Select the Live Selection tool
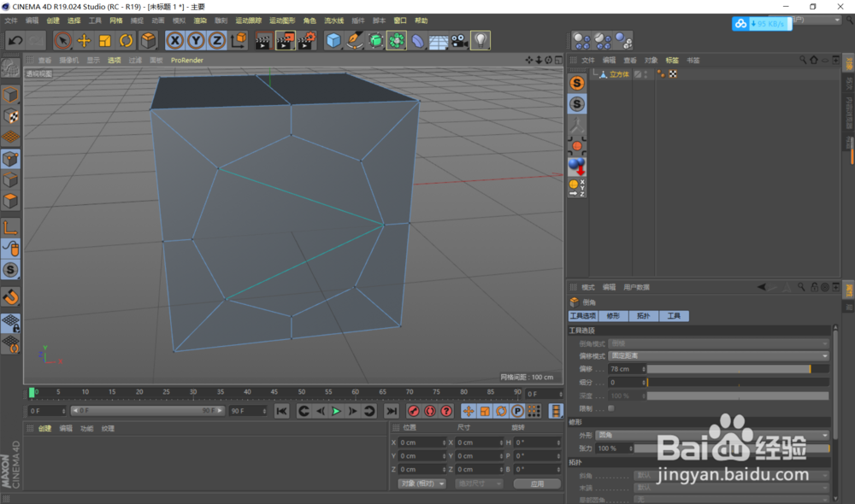The width and height of the screenshot is (855, 504). 62,40
